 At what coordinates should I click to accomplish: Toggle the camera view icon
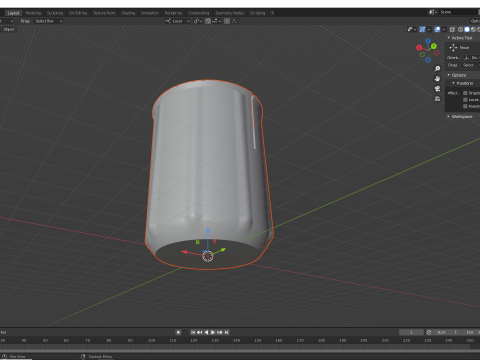pyautogui.click(x=437, y=89)
